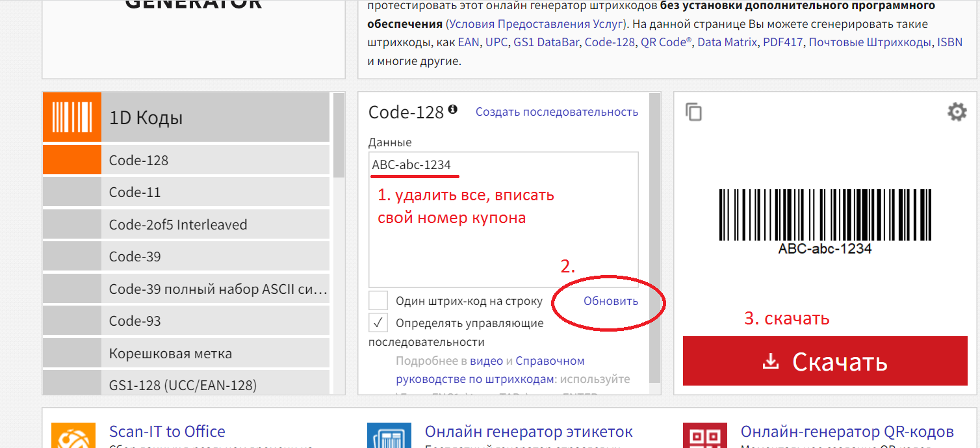Image resolution: width=980 pixels, height=448 pixels.
Task: Open Условия Предоставления Услуг link
Action: pos(535,24)
